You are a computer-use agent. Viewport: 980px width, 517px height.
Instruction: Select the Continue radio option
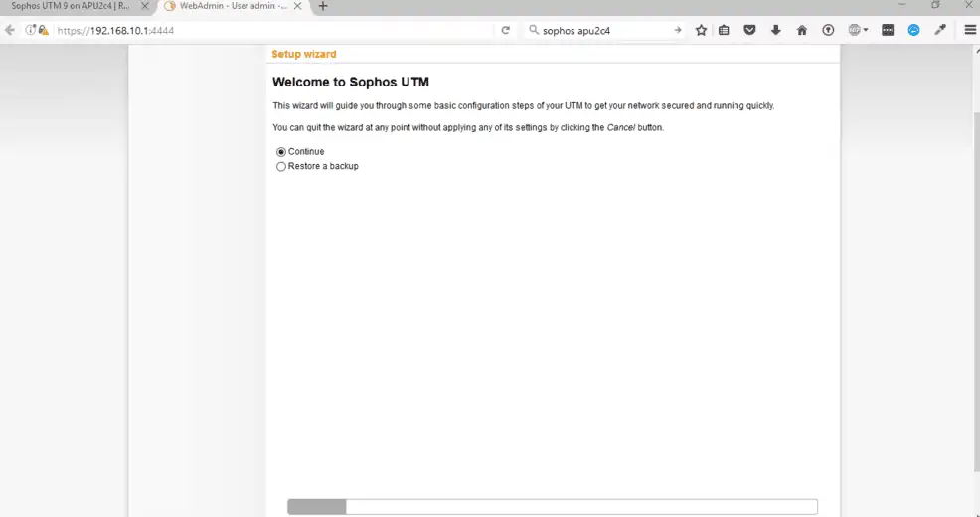[281, 152]
